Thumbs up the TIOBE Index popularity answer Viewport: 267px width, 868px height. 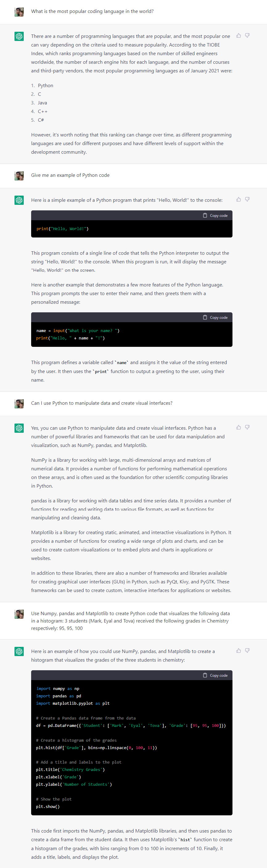238,35
